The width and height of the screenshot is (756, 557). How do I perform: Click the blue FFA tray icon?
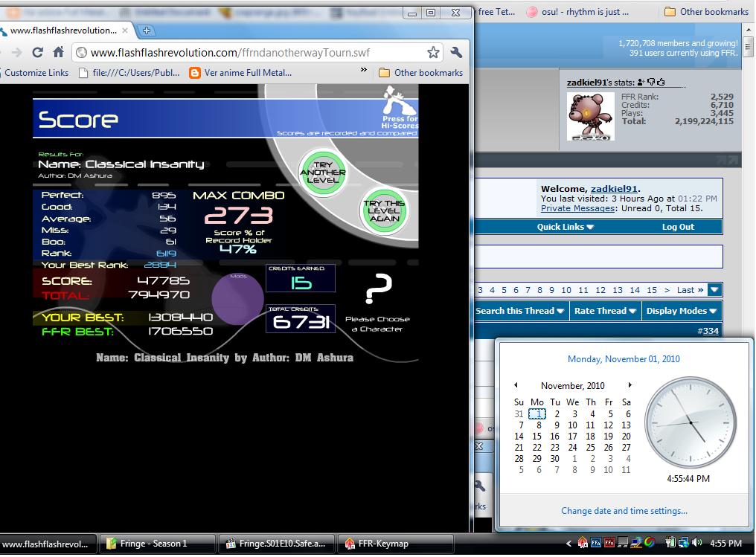(x=596, y=543)
